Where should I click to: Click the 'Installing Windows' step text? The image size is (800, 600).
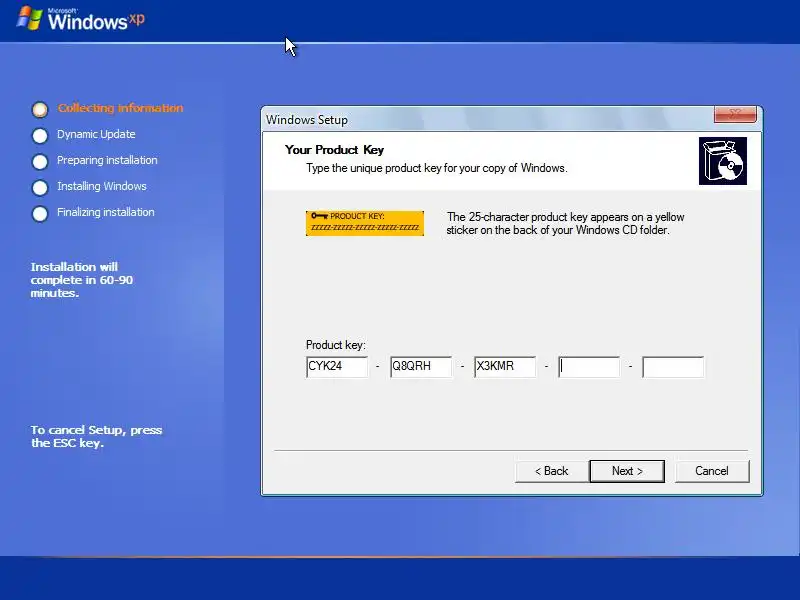tap(102, 186)
